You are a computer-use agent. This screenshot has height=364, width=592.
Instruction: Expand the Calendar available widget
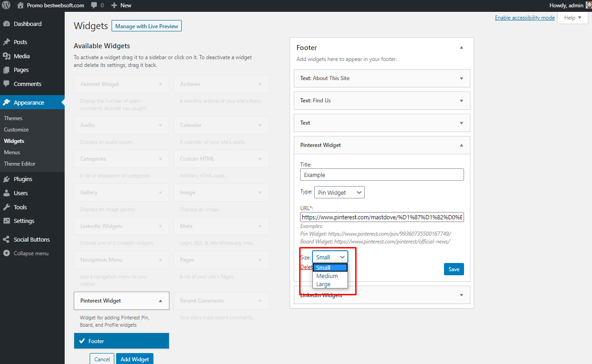click(x=260, y=125)
